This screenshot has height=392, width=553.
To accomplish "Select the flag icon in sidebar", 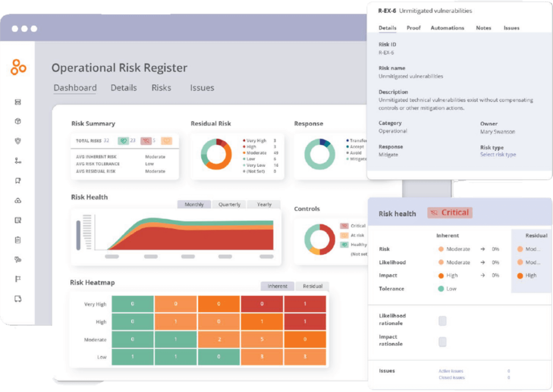I will point(18,279).
